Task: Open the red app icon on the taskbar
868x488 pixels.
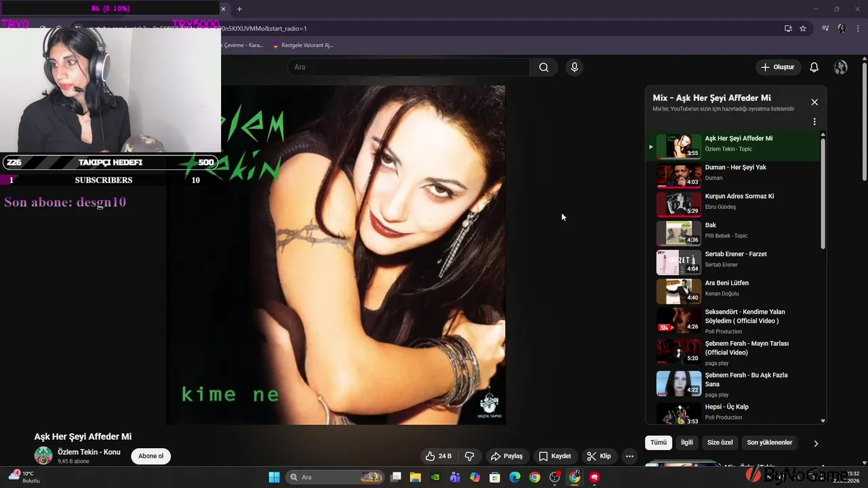Action: (x=595, y=477)
